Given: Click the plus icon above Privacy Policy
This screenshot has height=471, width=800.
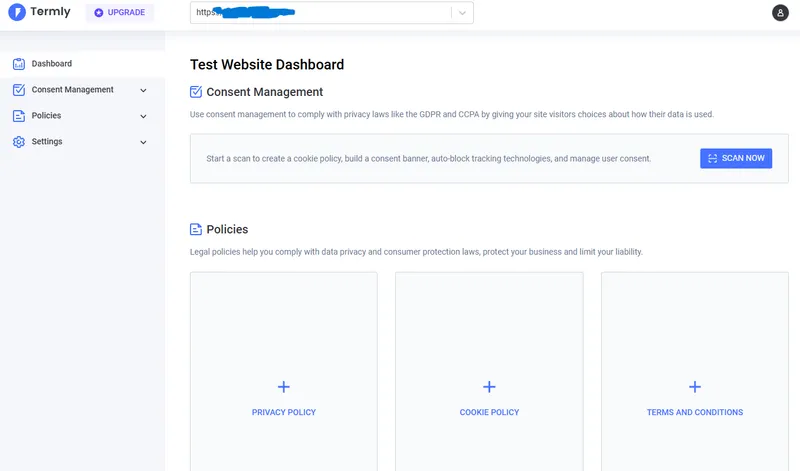Looking at the screenshot, I should pos(284,387).
